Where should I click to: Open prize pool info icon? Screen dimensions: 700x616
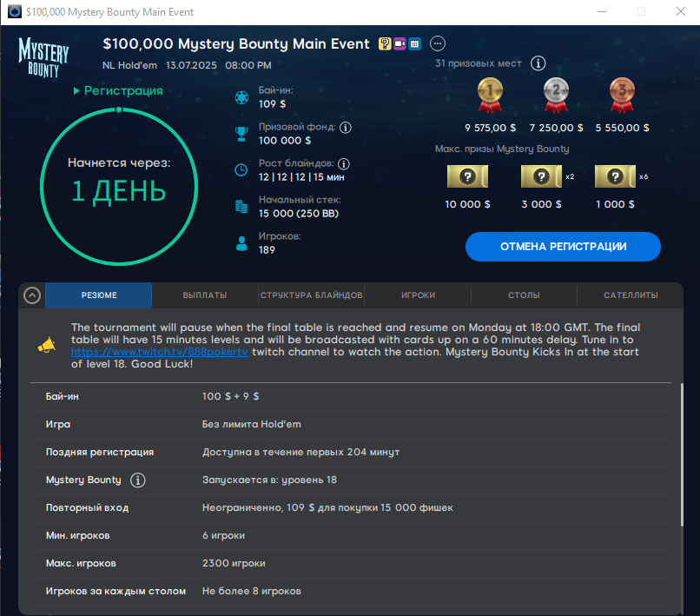346,128
